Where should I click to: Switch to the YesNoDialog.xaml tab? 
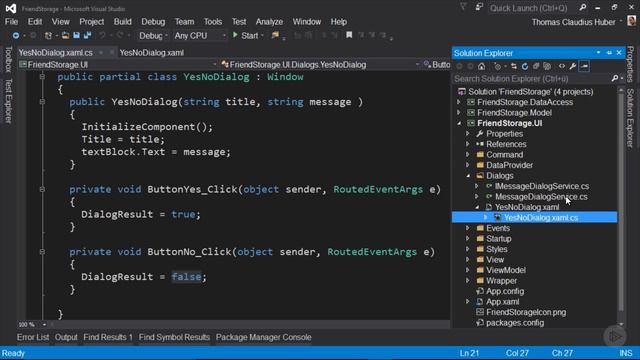tap(151, 53)
